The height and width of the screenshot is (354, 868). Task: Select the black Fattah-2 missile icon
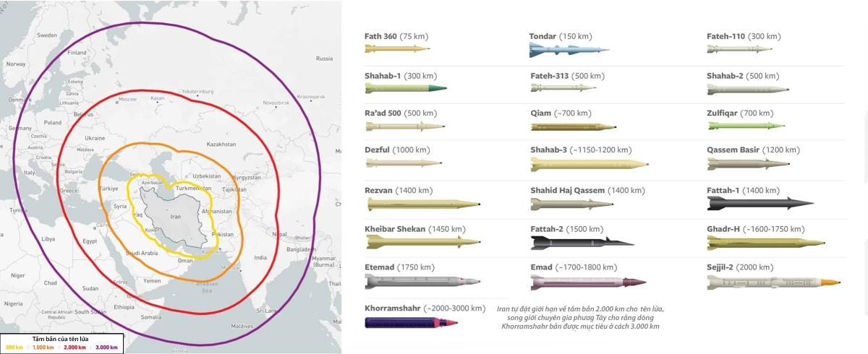pyautogui.click(x=582, y=242)
